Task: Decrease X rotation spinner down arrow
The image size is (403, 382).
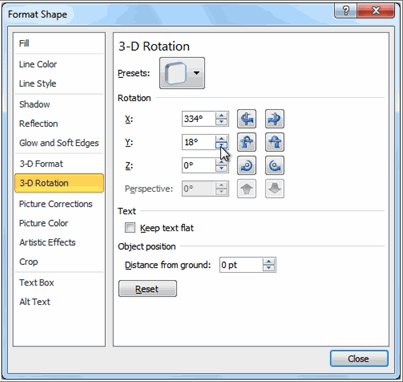Action: (x=221, y=122)
